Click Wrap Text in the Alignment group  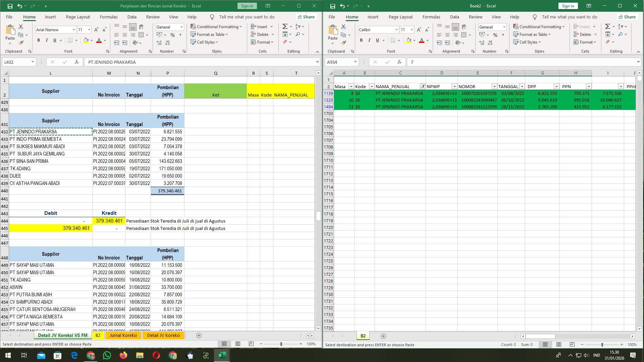[x=141, y=26]
